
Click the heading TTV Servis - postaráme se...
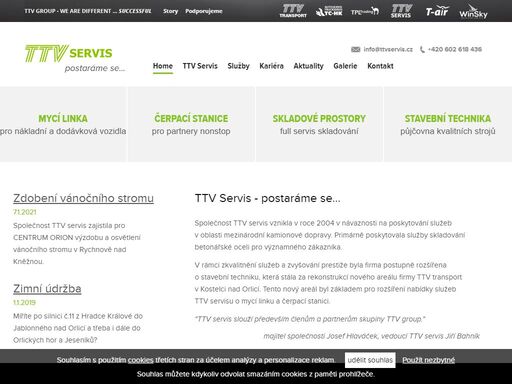(x=268, y=198)
